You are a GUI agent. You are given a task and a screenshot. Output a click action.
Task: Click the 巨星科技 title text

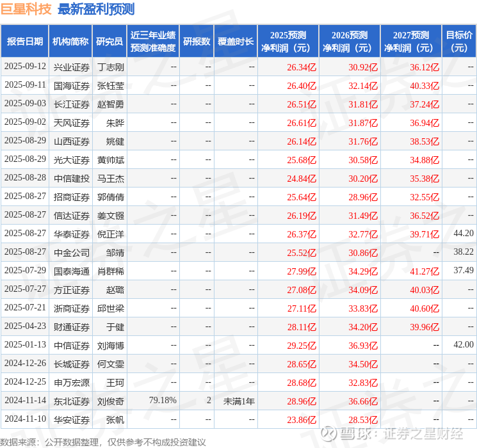(26, 9)
